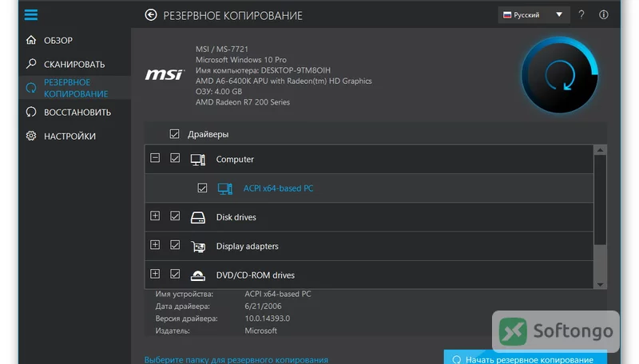Uncheck the DVD/CD-ROM drives checkbox
639x364 pixels.
pyautogui.click(x=175, y=274)
